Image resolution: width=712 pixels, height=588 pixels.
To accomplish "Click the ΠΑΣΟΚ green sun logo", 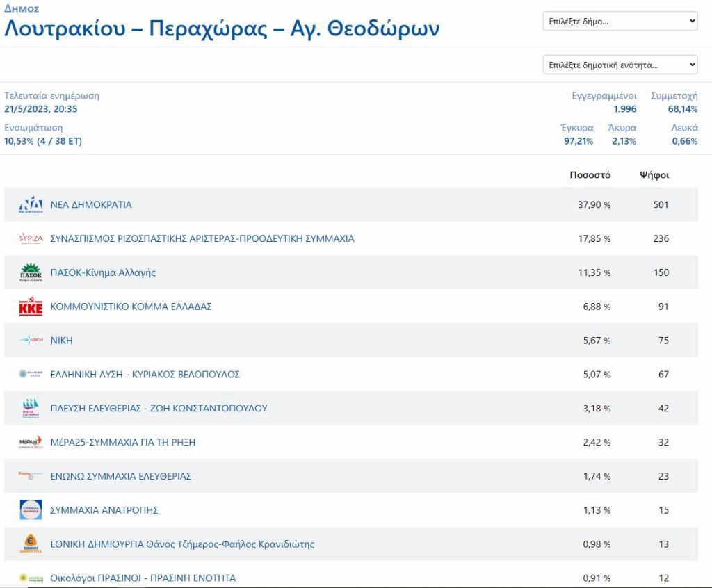I will pyautogui.click(x=31, y=273).
